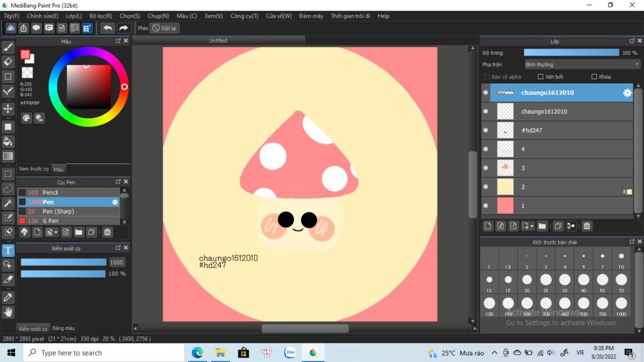Click the Đặt lại reset button
This screenshot has height=362, width=644.
tap(164, 28)
